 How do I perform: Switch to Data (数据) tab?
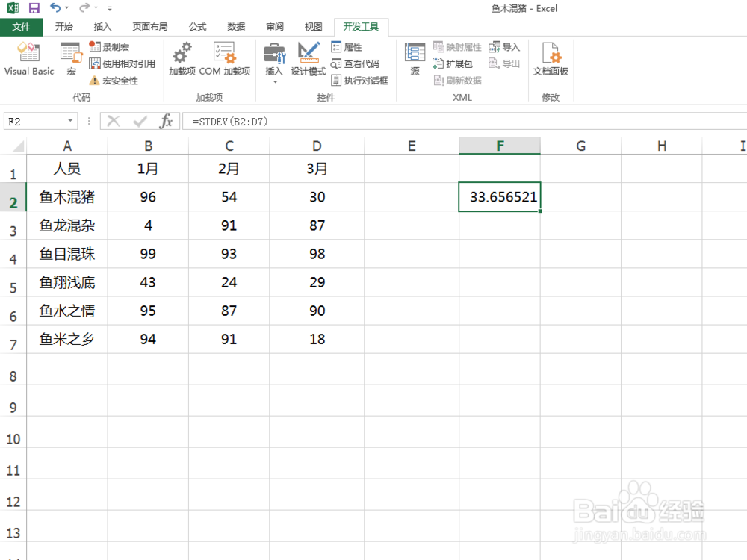tap(236, 27)
